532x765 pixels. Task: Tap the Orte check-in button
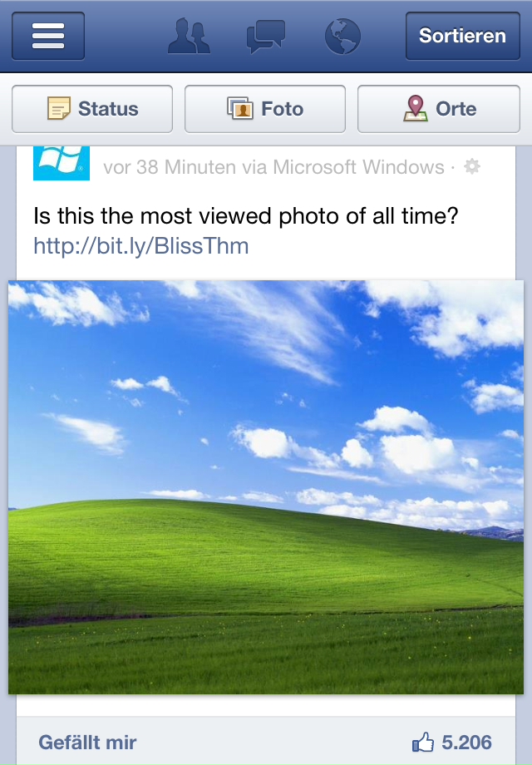click(x=439, y=109)
